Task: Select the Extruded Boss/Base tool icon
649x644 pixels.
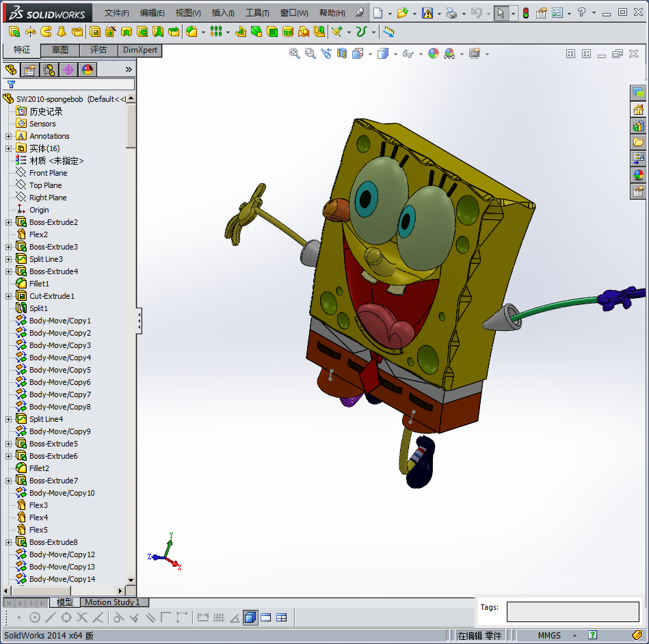Action: (14, 31)
